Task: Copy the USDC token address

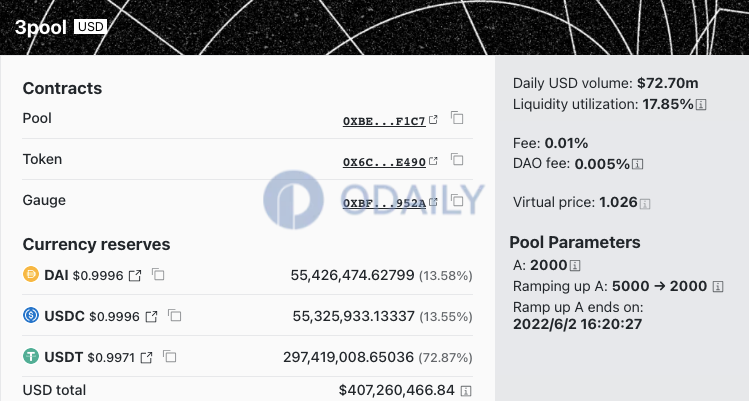Action: coord(174,315)
